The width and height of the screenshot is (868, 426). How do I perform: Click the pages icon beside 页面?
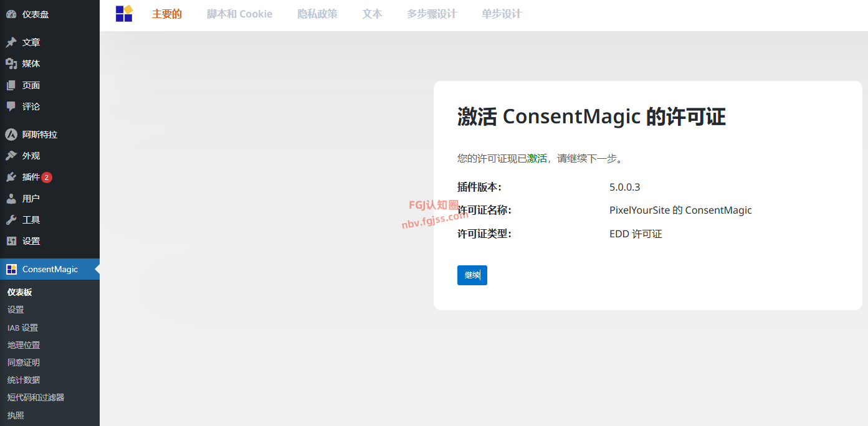tap(11, 85)
